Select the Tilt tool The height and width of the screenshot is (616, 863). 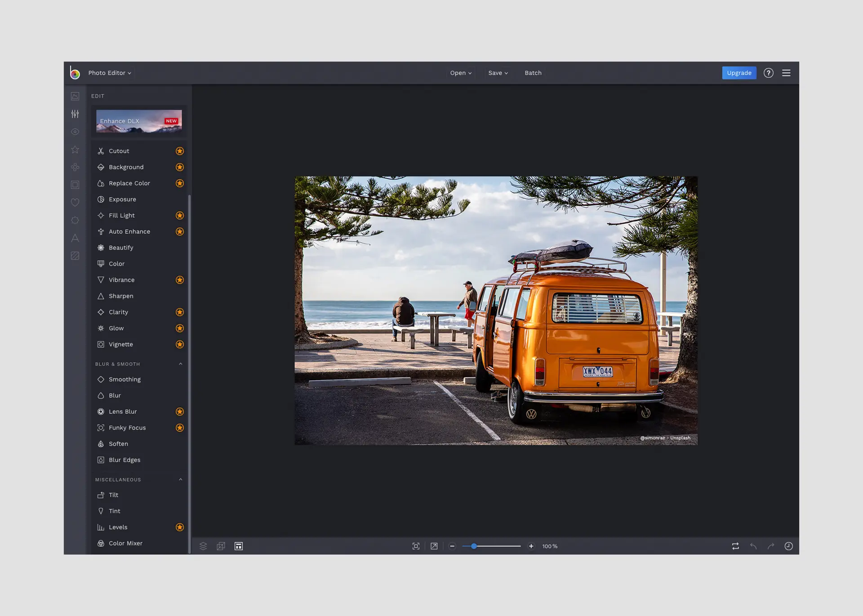139,495
